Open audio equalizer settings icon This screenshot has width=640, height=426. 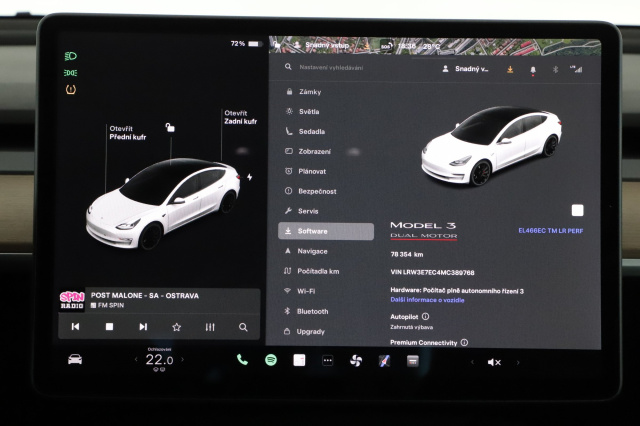(210, 326)
